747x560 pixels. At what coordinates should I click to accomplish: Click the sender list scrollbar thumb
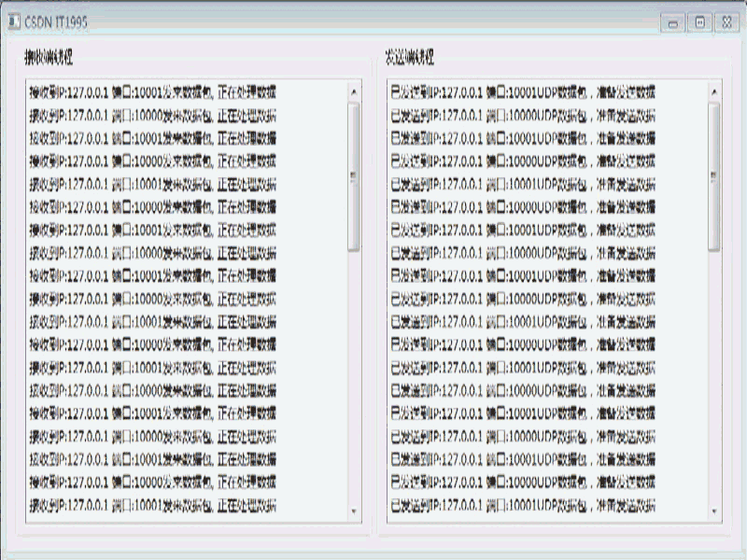(713, 176)
